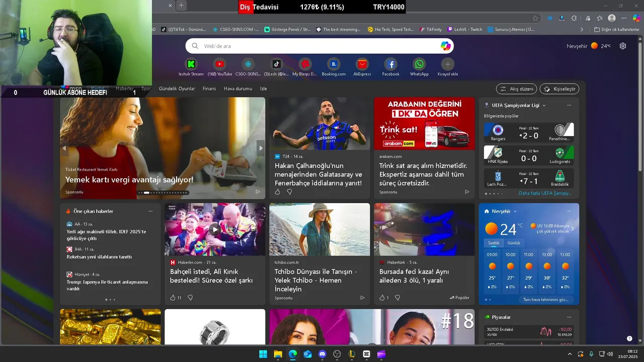Expand weather UV alert arrow
The width and height of the screenshot is (644, 362).
coord(572,229)
